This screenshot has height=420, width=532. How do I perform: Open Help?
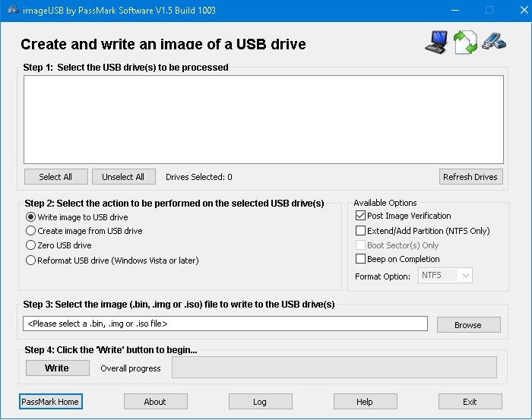(366, 401)
